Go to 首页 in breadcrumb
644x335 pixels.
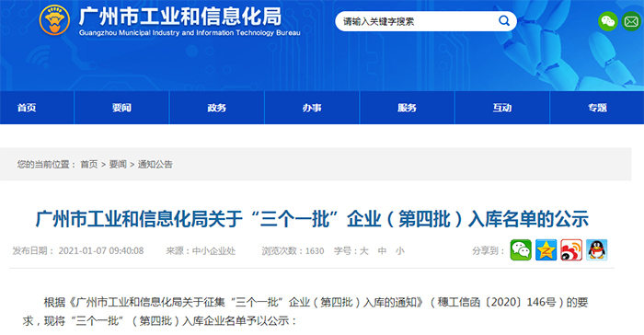point(88,165)
